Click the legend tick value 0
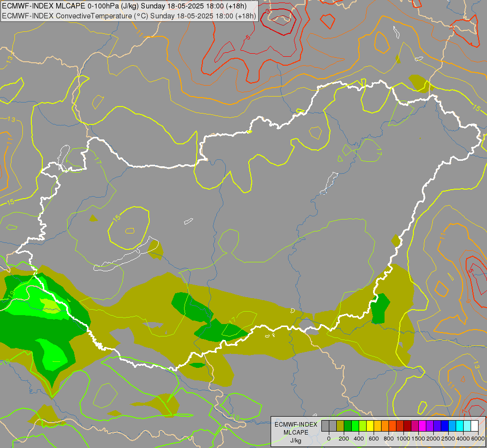This screenshot has height=448, width=487. [x=329, y=439]
